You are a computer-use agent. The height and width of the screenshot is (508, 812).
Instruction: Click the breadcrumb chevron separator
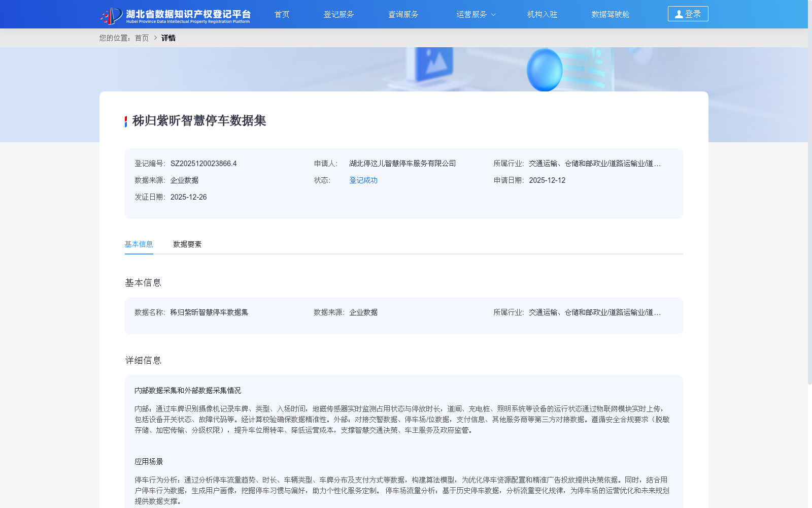click(x=155, y=38)
